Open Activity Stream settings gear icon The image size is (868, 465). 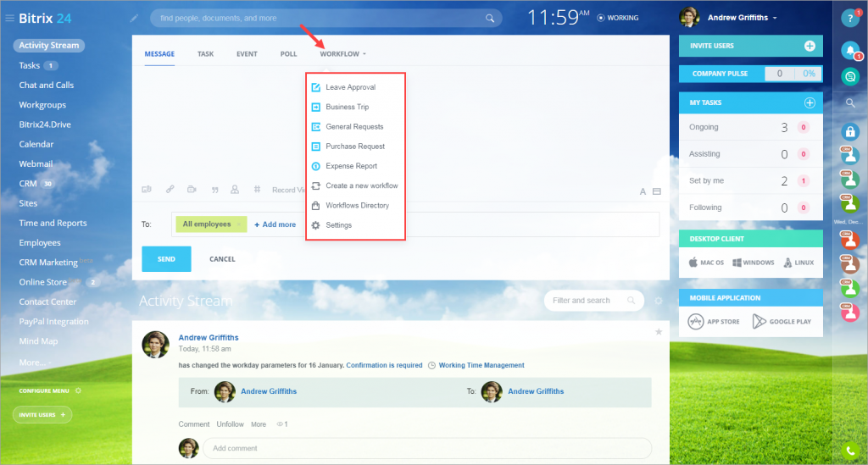tap(659, 301)
